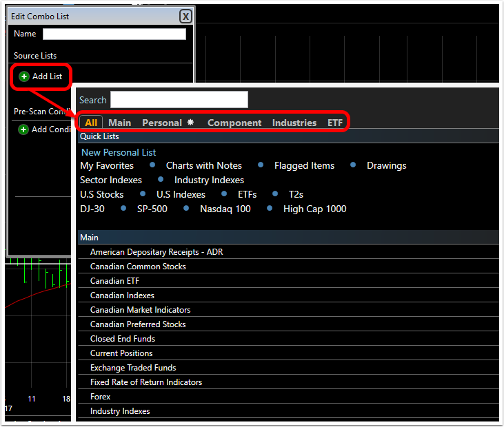
Task: Pick Sector Indexes quick list
Action: tap(111, 180)
